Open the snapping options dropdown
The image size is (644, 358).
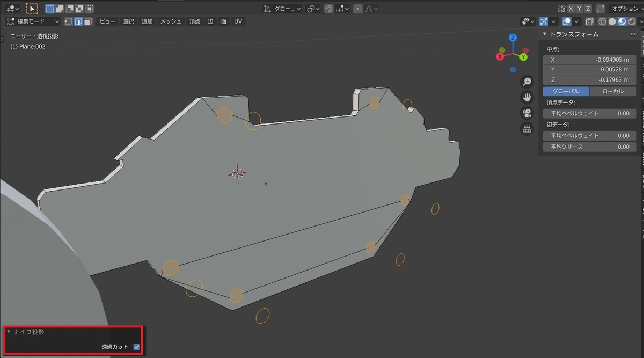tap(342, 9)
